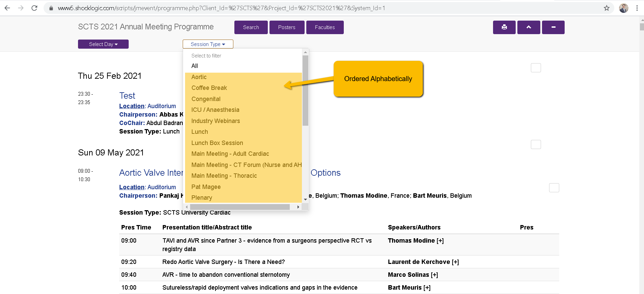Click the Faculties button
Image resolution: width=644 pixels, height=294 pixels.
pos(325,27)
